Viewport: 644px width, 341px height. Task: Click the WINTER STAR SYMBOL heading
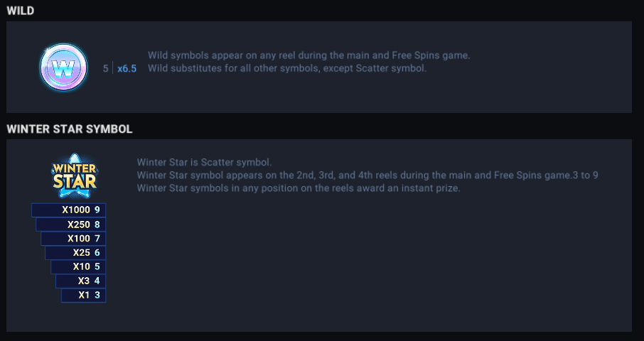click(x=70, y=129)
